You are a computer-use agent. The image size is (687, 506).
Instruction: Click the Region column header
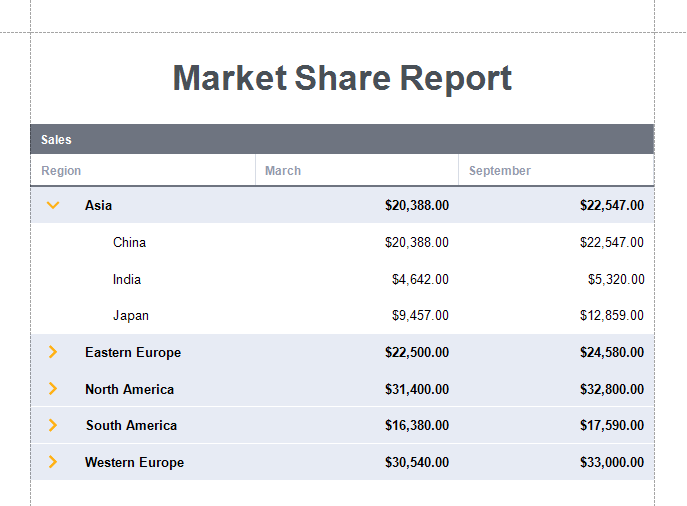click(x=61, y=171)
